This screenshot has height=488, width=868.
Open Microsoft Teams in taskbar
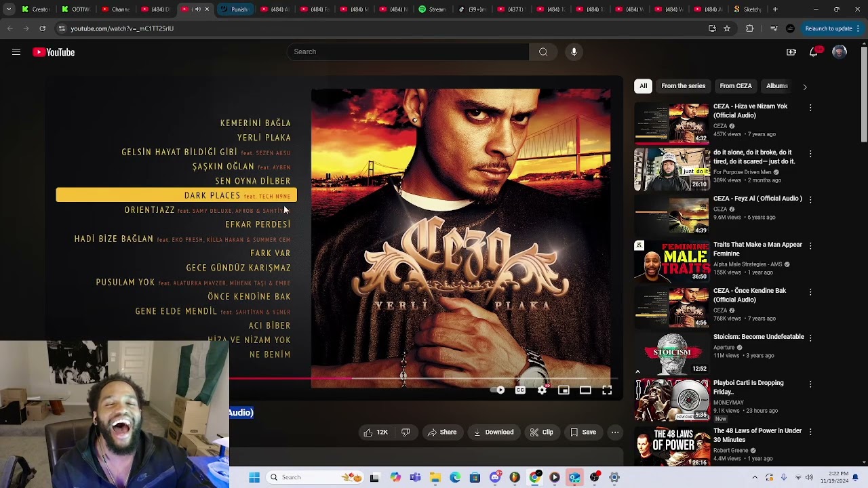pos(415,477)
